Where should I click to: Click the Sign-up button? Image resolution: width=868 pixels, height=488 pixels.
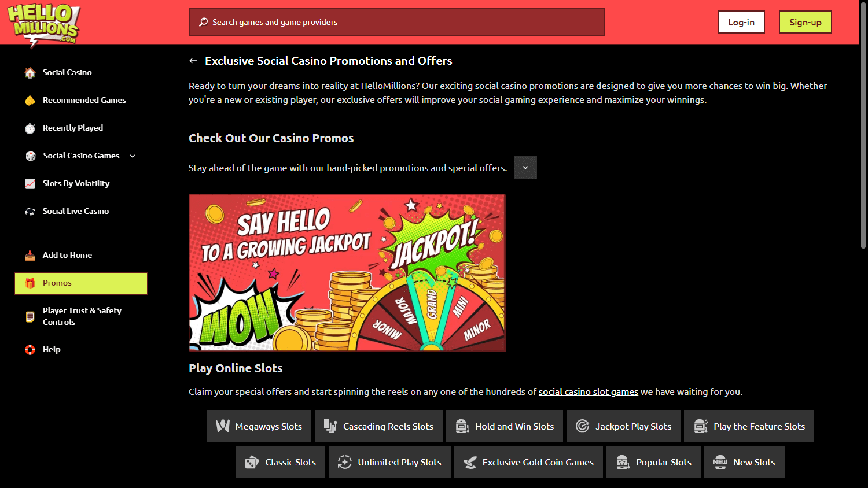pos(805,22)
